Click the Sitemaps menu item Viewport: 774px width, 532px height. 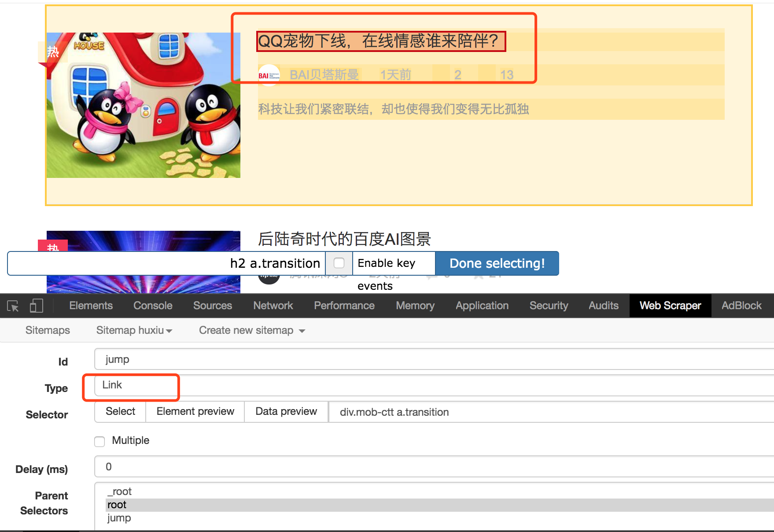click(x=48, y=330)
